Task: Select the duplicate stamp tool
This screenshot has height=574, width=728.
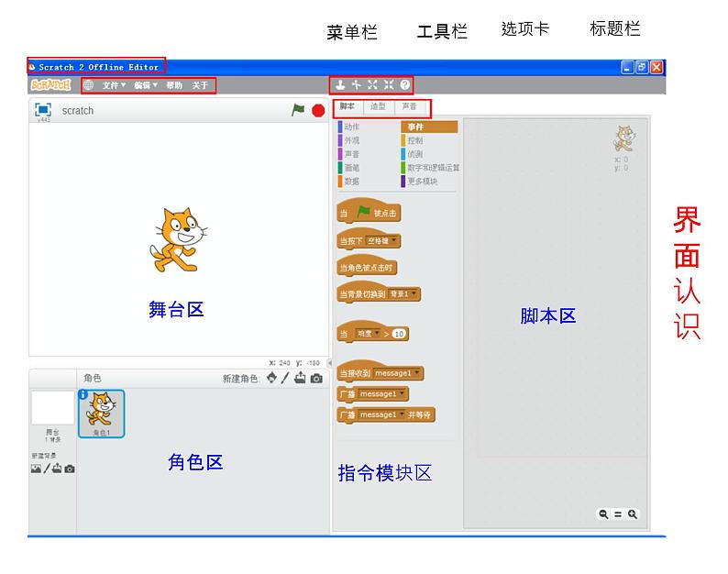Action: tap(340, 84)
